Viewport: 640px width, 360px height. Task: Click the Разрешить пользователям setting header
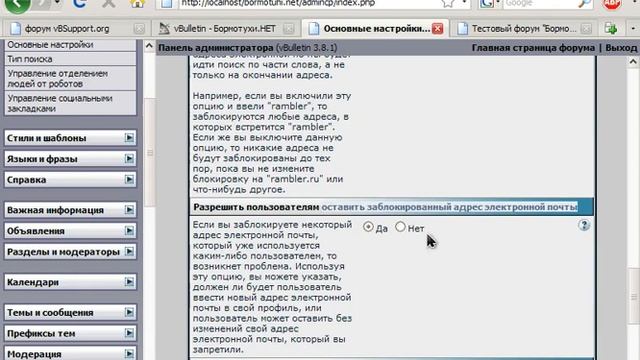tap(391, 207)
